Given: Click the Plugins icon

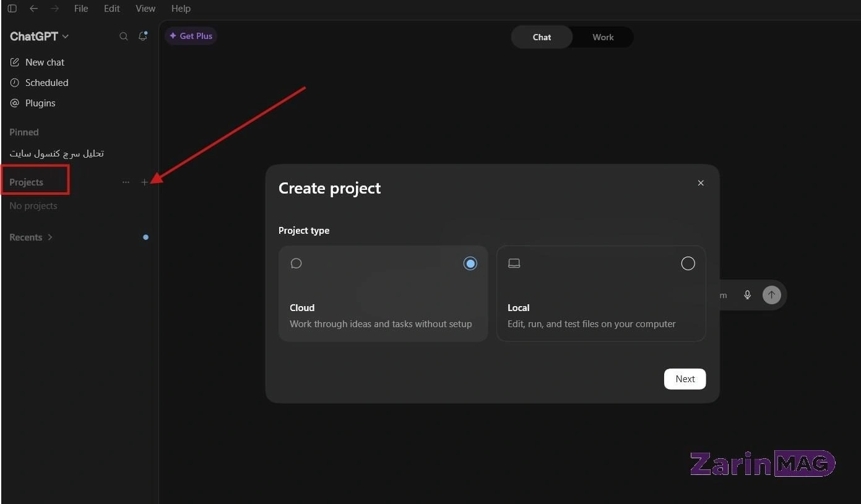Looking at the screenshot, I should click(15, 103).
